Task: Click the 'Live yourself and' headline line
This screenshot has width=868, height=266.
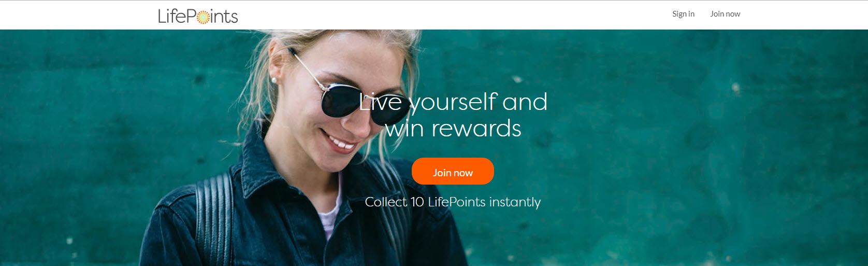Action: (x=453, y=102)
